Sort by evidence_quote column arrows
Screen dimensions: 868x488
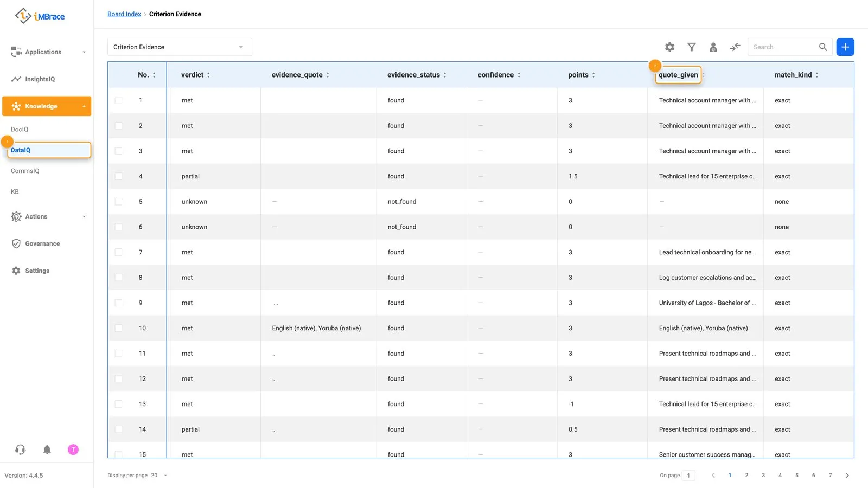tap(328, 75)
